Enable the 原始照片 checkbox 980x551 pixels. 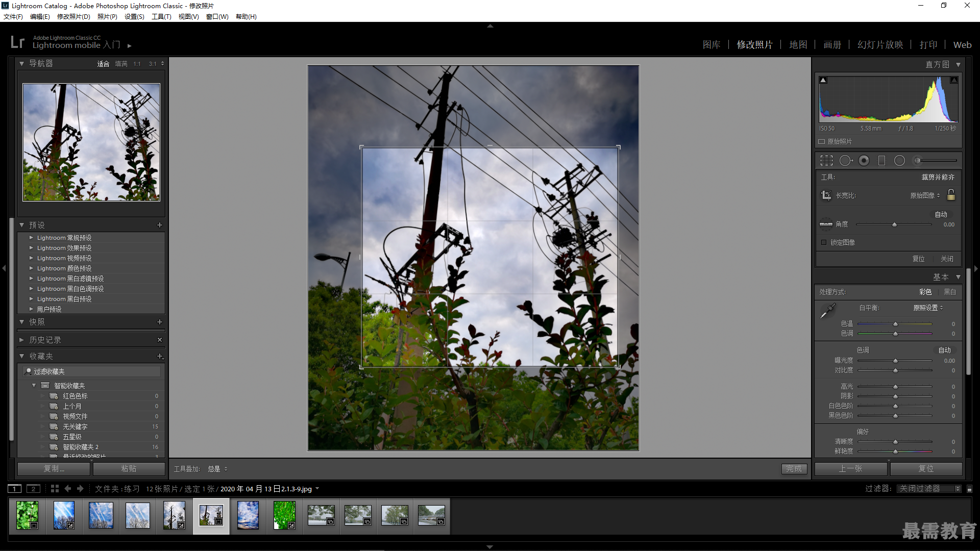822,142
